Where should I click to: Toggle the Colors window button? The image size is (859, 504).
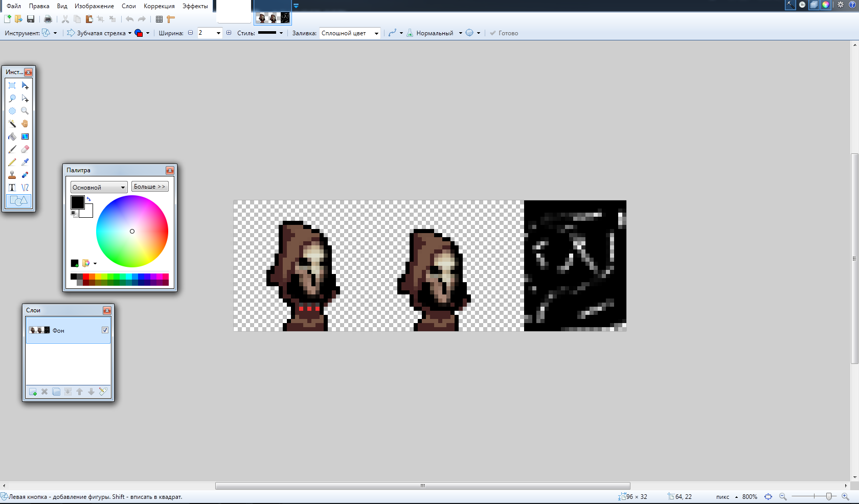tap(826, 5)
